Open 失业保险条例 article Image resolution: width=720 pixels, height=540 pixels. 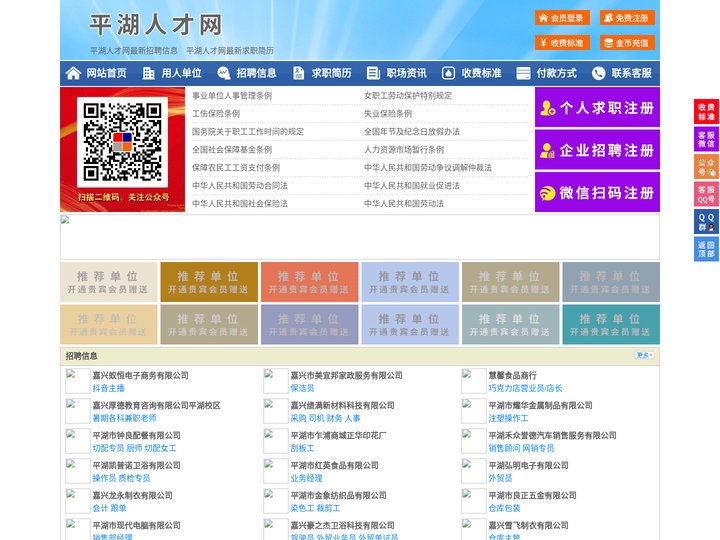click(388, 113)
